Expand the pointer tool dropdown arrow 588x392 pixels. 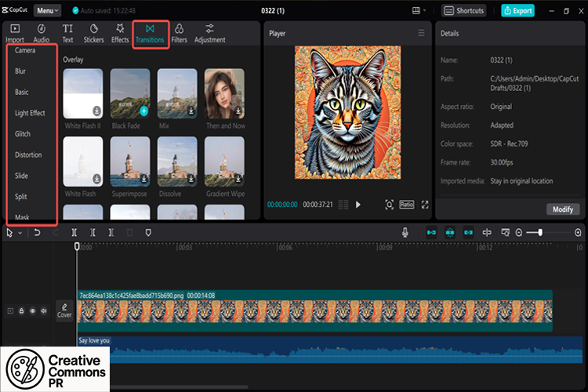(x=20, y=233)
